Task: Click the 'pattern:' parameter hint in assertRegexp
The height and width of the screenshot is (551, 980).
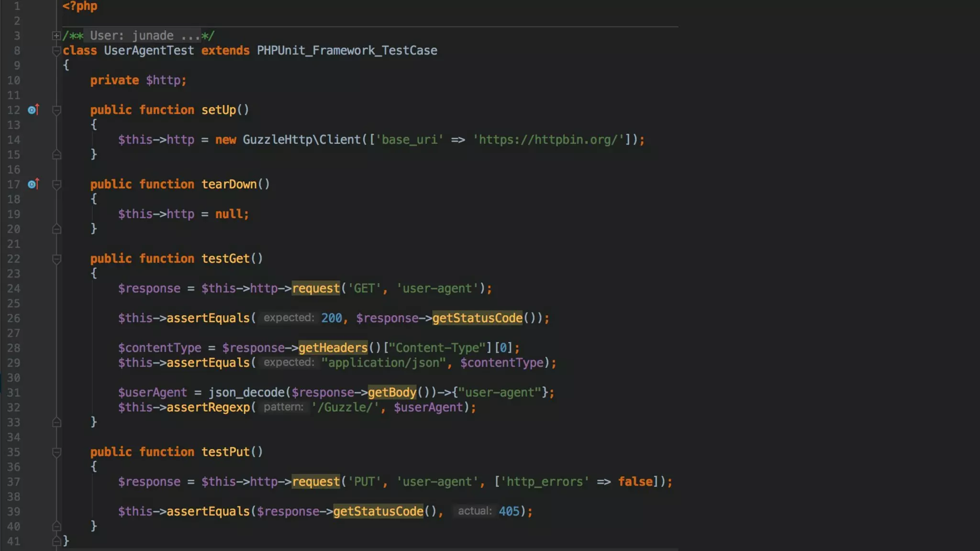Action: (x=283, y=407)
